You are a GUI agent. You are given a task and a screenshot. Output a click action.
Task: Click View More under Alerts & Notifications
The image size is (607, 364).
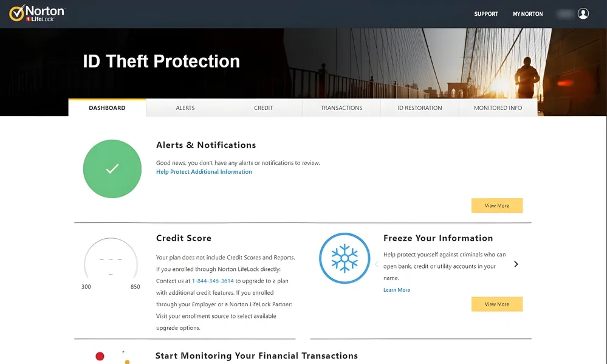coord(497,205)
